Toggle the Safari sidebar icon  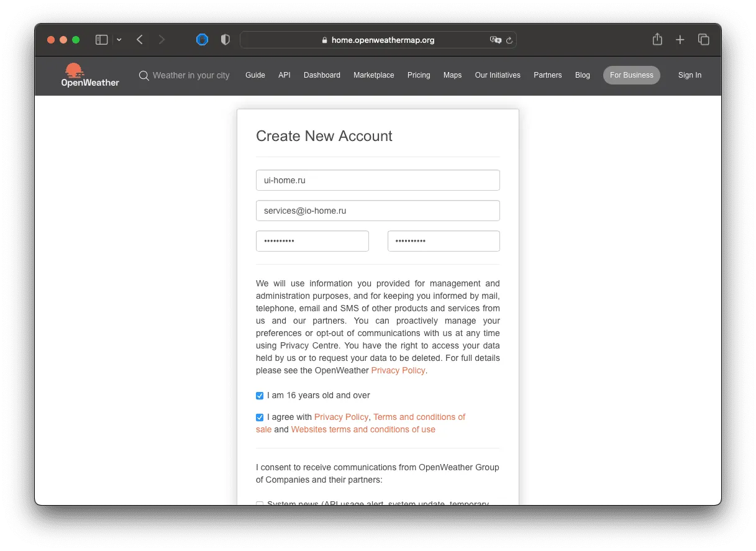(102, 40)
